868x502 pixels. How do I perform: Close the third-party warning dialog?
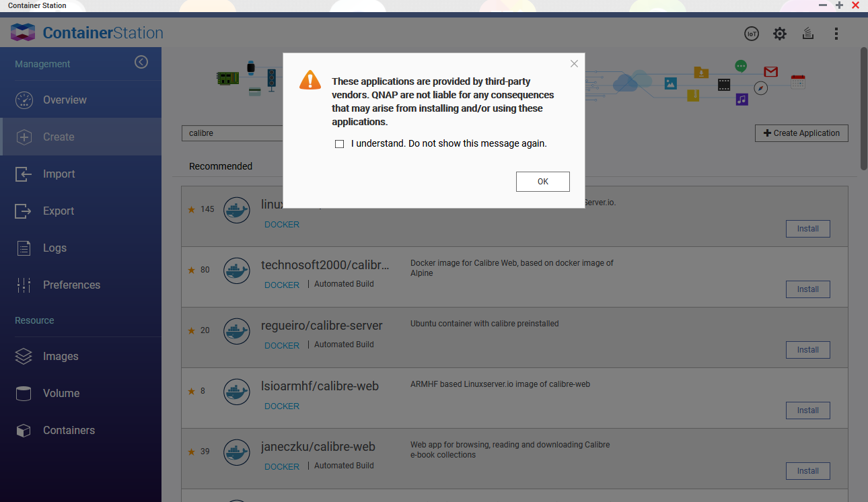[574, 64]
